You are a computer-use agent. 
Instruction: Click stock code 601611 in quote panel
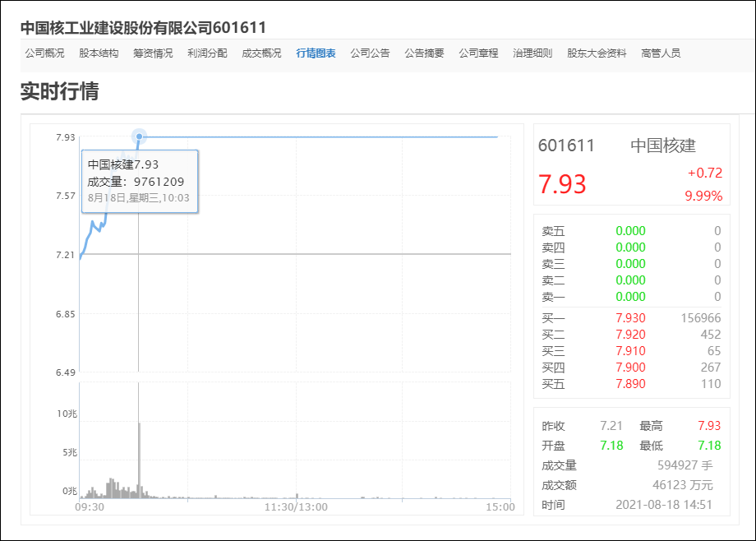click(566, 146)
